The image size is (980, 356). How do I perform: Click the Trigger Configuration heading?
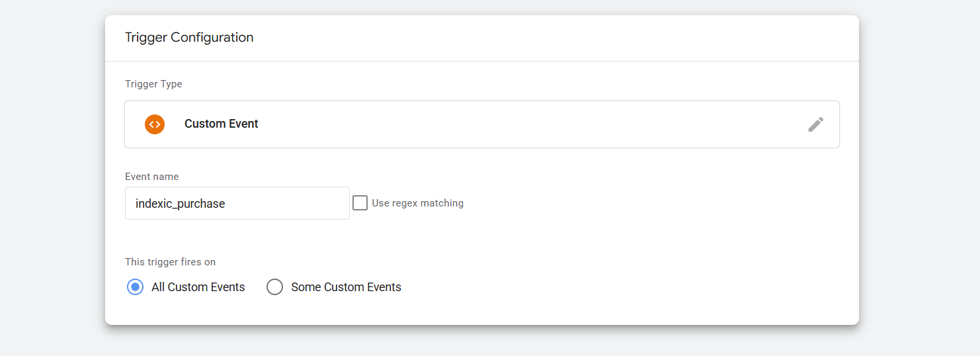pos(189,38)
